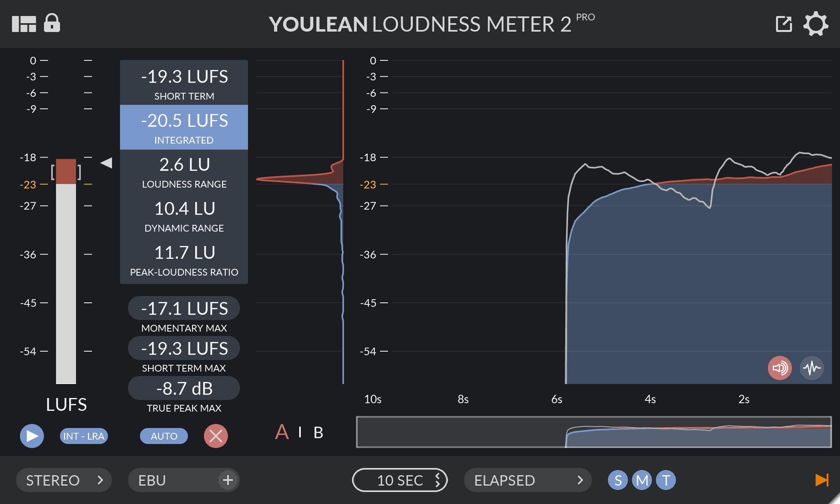Toggle the speaker/monitor output icon

[x=779, y=368]
